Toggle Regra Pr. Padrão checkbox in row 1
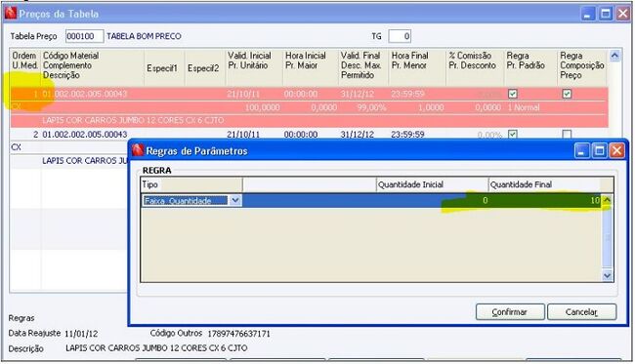 pyautogui.click(x=513, y=94)
